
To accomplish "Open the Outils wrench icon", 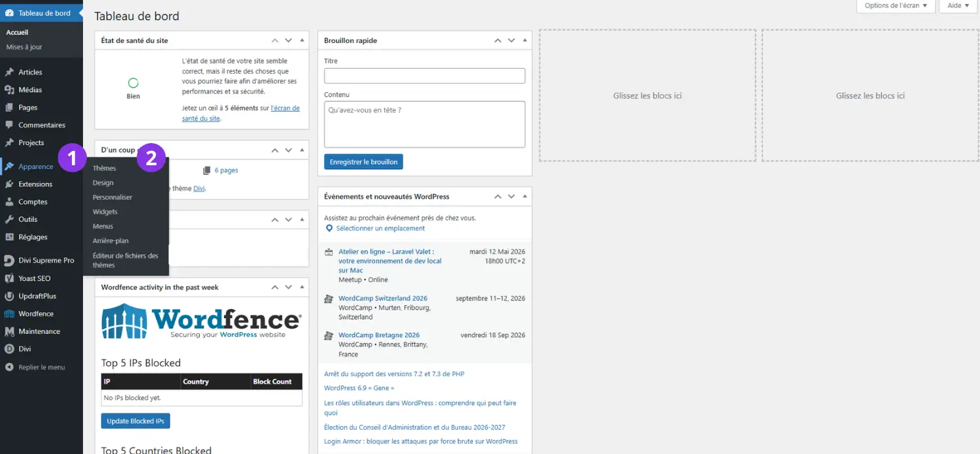I will point(9,219).
